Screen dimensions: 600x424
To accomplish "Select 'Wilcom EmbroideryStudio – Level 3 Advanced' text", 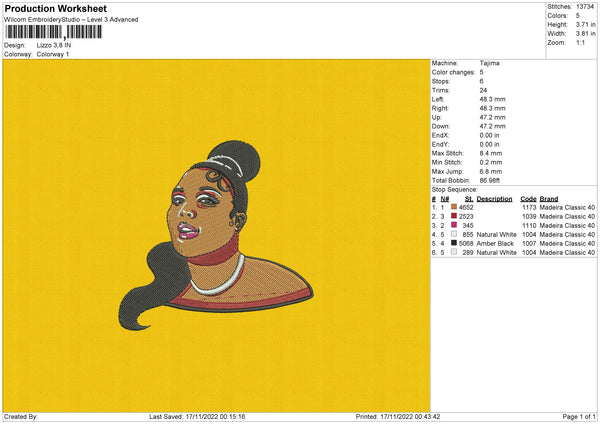I will (x=71, y=20).
